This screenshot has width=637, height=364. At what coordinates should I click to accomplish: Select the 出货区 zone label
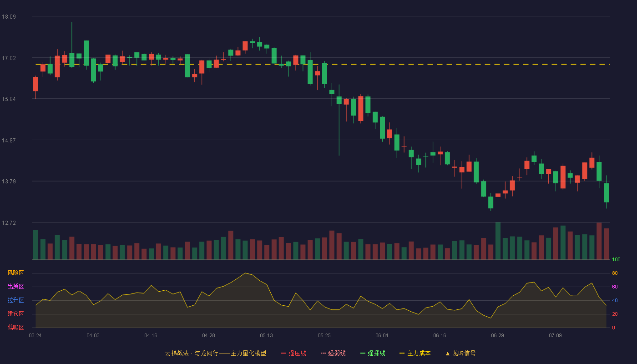click(15, 287)
